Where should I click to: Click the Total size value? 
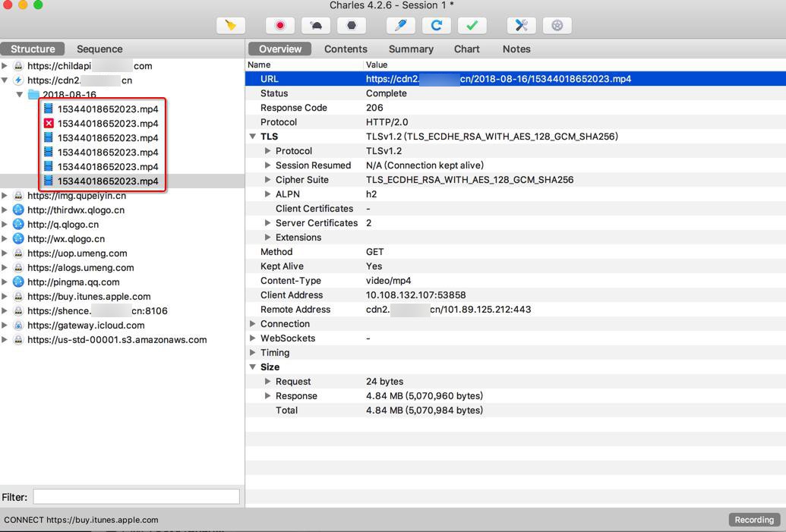[424, 411]
